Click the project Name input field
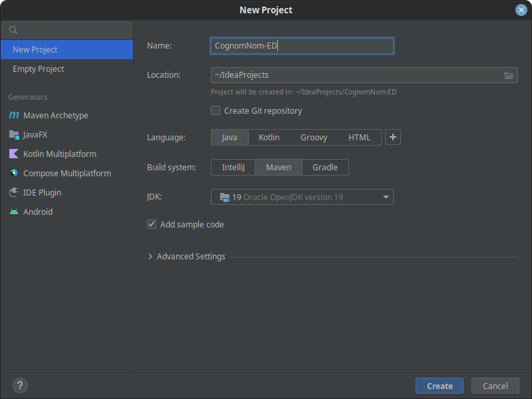 [x=302, y=46]
